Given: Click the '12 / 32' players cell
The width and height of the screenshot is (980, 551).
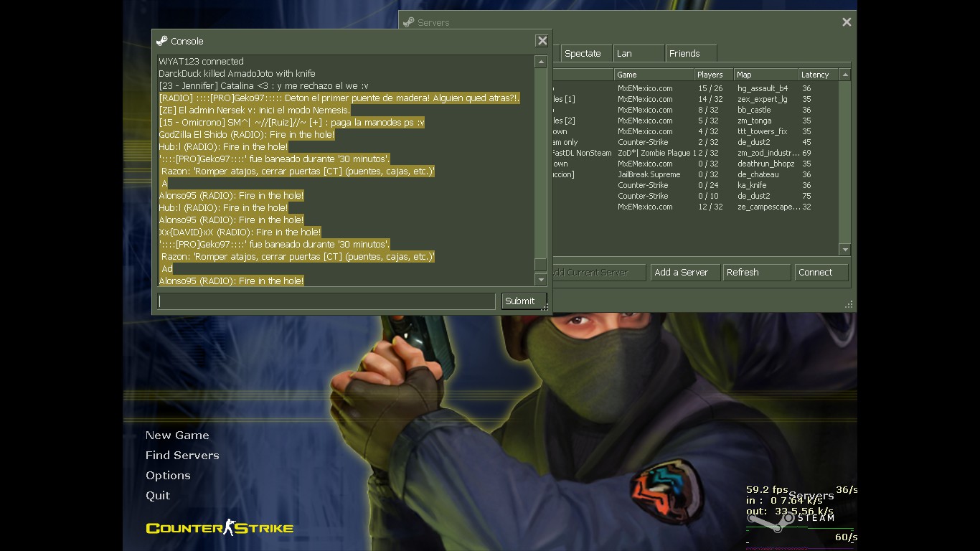Looking at the screenshot, I should 710,207.
